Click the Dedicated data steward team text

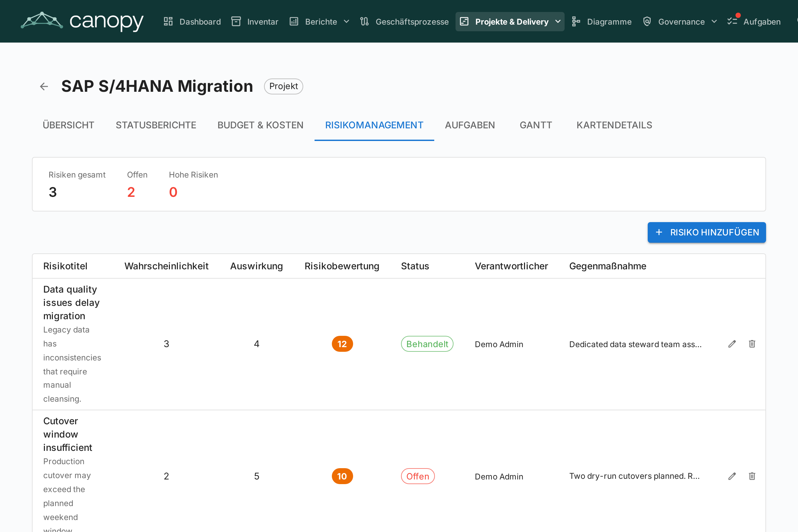point(635,344)
